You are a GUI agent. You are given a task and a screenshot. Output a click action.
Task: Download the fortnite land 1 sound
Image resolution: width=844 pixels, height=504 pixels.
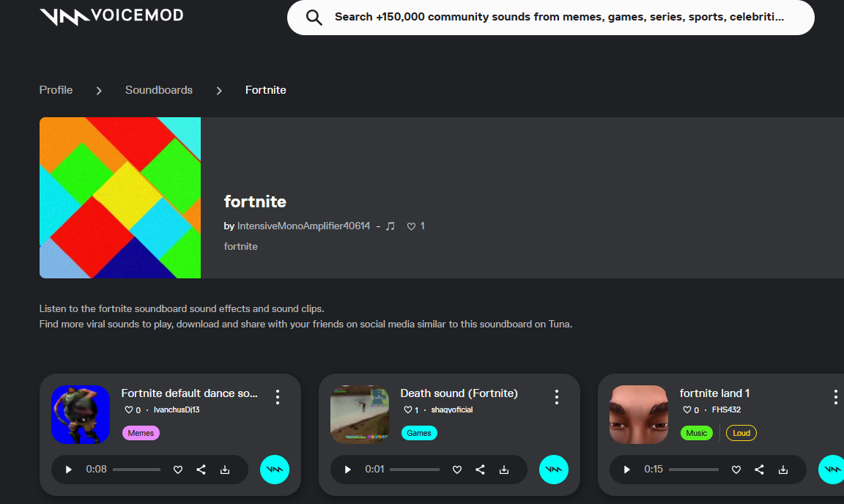pyautogui.click(x=783, y=470)
